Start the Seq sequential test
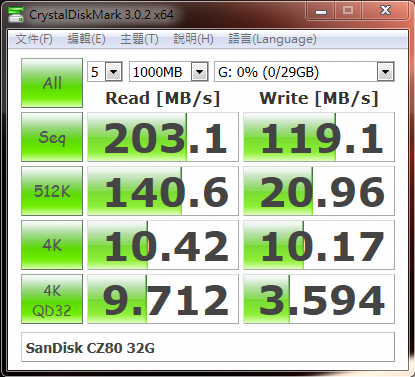This screenshot has width=415, height=377. (x=52, y=137)
